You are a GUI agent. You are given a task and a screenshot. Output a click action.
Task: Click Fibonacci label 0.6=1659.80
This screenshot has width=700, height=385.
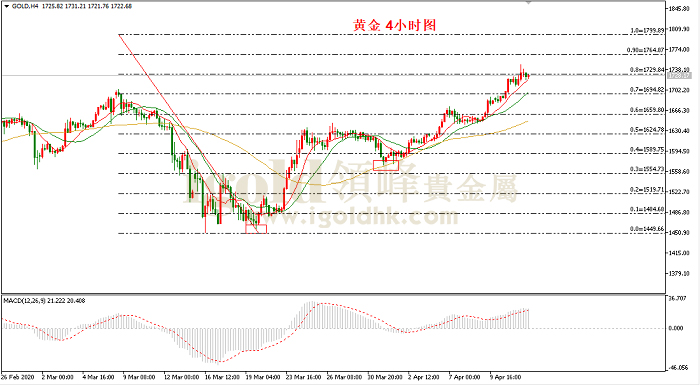647,110
